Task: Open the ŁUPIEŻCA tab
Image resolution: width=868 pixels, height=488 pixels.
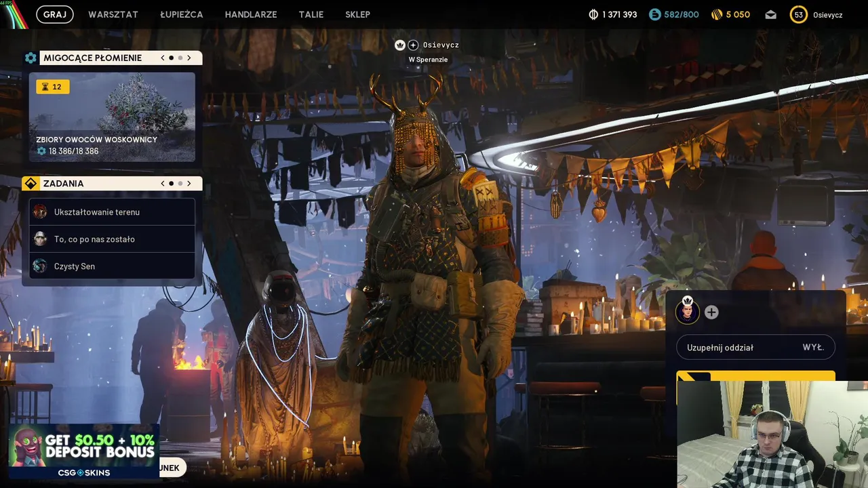Action: click(182, 14)
